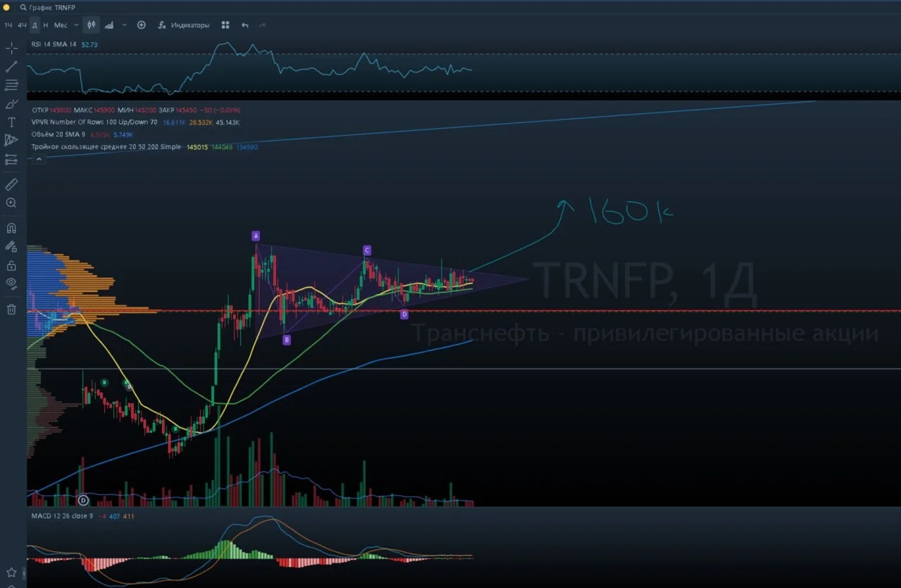Click the search magnifier icon in title bar
This screenshot has height=588, width=901.
[24, 7]
